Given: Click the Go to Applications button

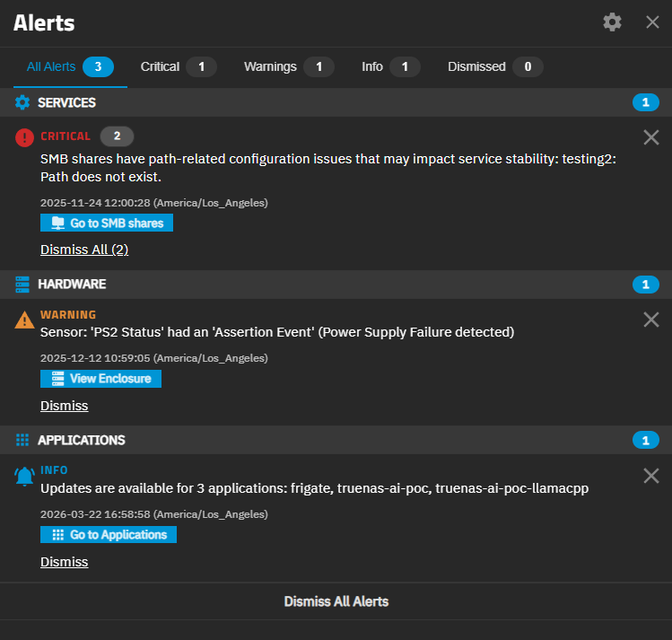Looking at the screenshot, I should (109, 535).
